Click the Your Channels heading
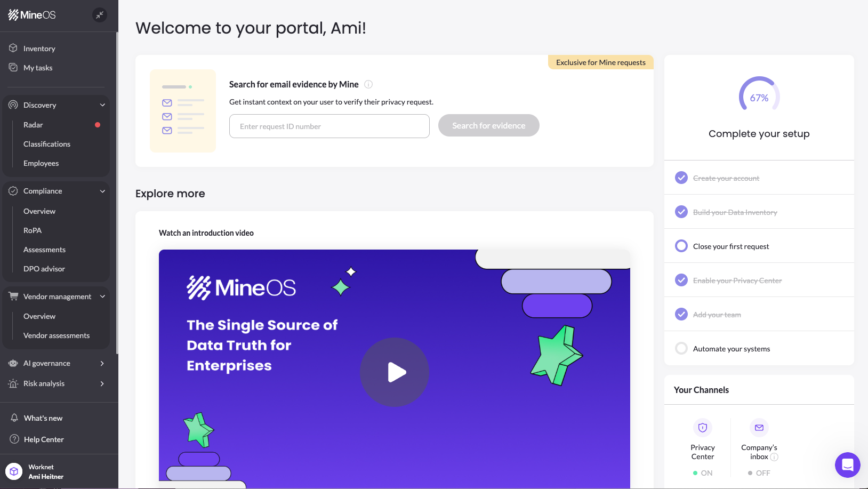The image size is (868, 489). coord(701,390)
